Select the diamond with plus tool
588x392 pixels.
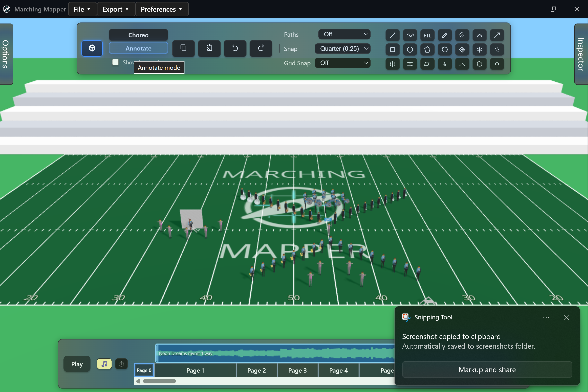pyautogui.click(x=462, y=49)
